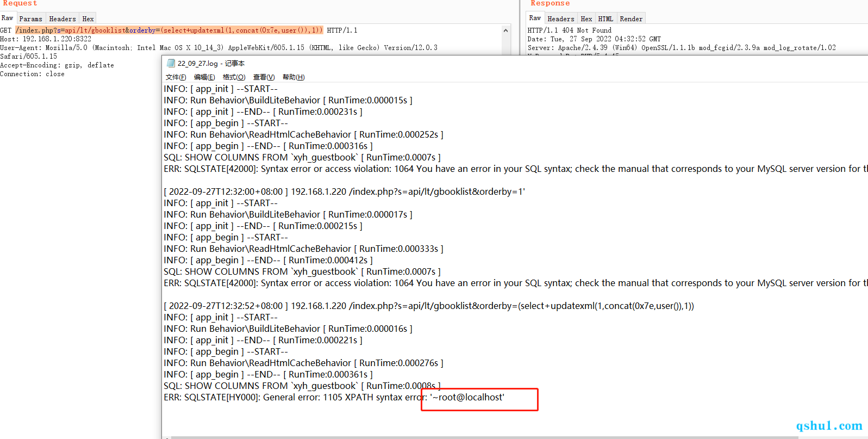Open Notepad 查看(V) menu
868x439 pixels.
coord(264,77)
